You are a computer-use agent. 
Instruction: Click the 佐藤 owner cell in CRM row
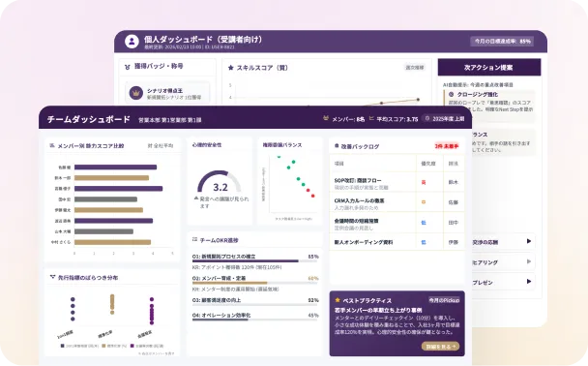pyautogui.click(x=454, y=202)
